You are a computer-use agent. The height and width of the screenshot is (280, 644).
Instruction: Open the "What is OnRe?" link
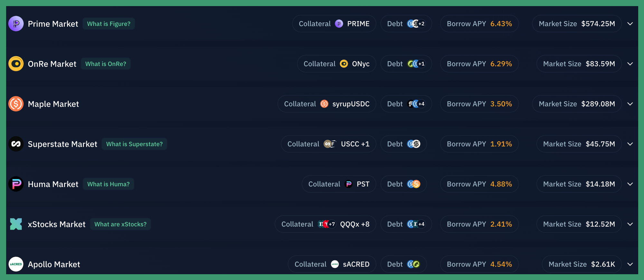click(106, 64)
